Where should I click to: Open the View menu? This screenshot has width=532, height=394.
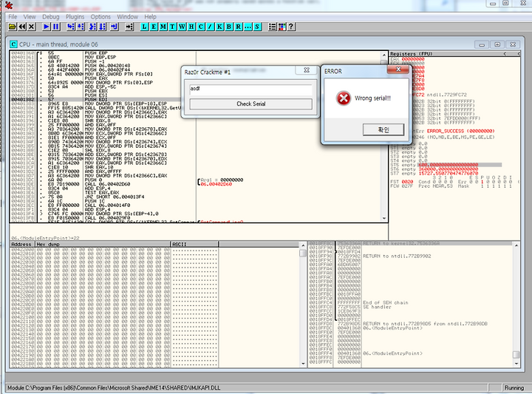tap(30, 16)
